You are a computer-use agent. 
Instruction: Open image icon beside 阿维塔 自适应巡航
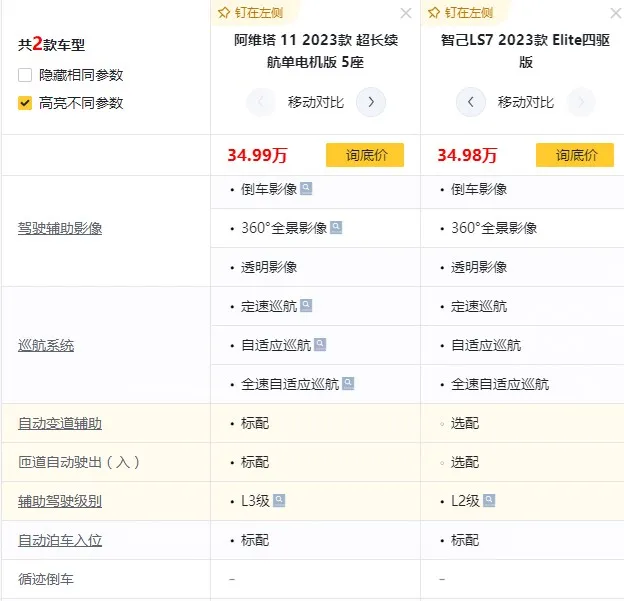click(320, 344)
